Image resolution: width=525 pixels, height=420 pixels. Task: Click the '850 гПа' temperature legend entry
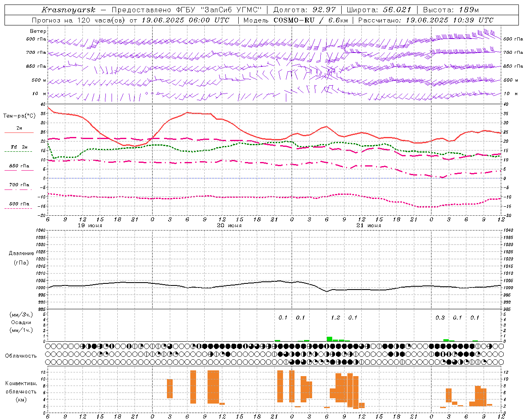click(x=19, y=166)
